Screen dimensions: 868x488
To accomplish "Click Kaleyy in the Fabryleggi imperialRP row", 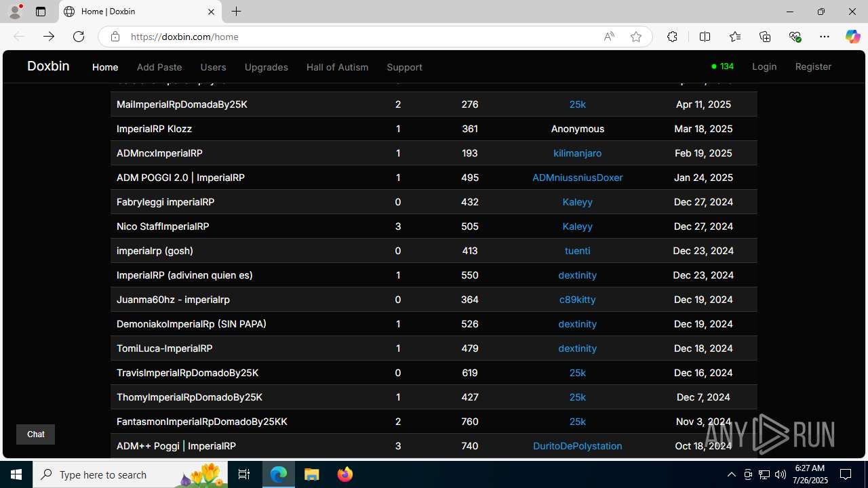I will [x=577, y=202].
